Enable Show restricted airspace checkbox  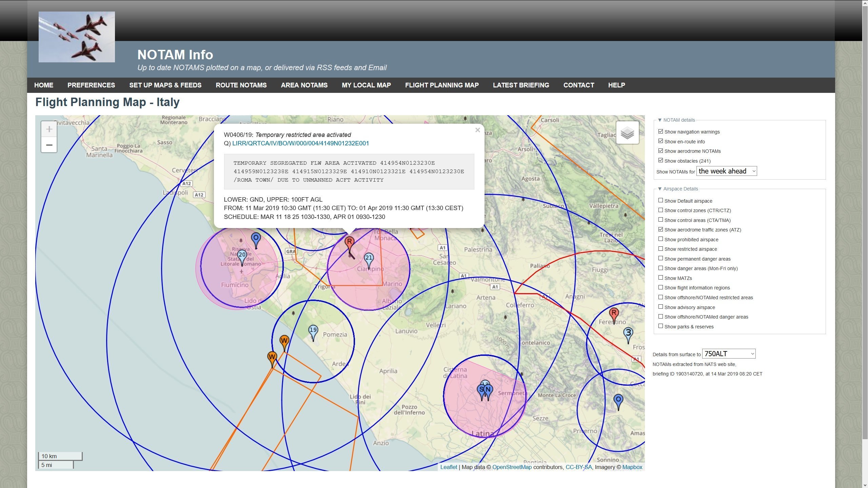[660, 249]
